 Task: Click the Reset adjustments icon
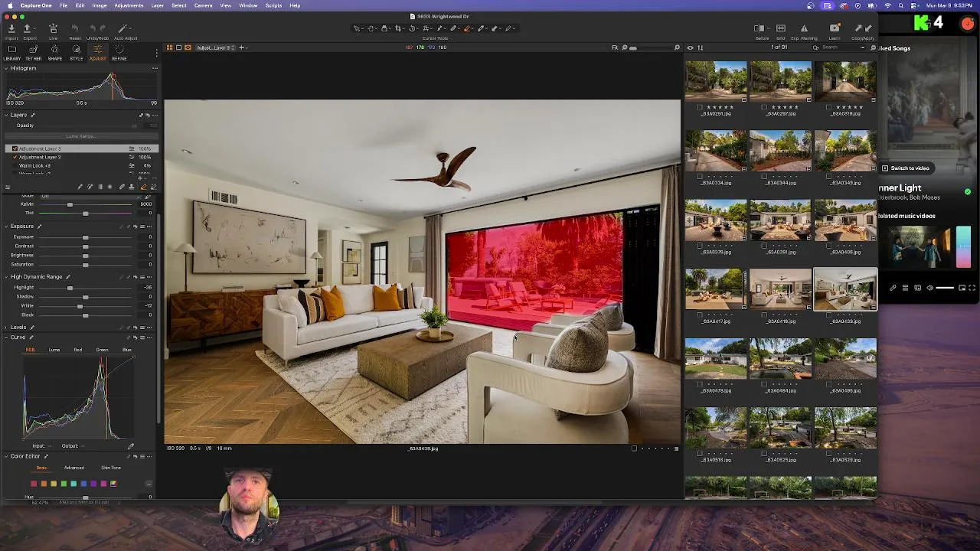click(75, 29)
